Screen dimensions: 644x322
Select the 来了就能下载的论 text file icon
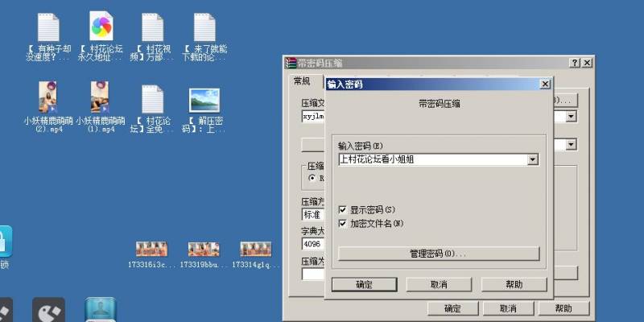click(x=204, y=27)
